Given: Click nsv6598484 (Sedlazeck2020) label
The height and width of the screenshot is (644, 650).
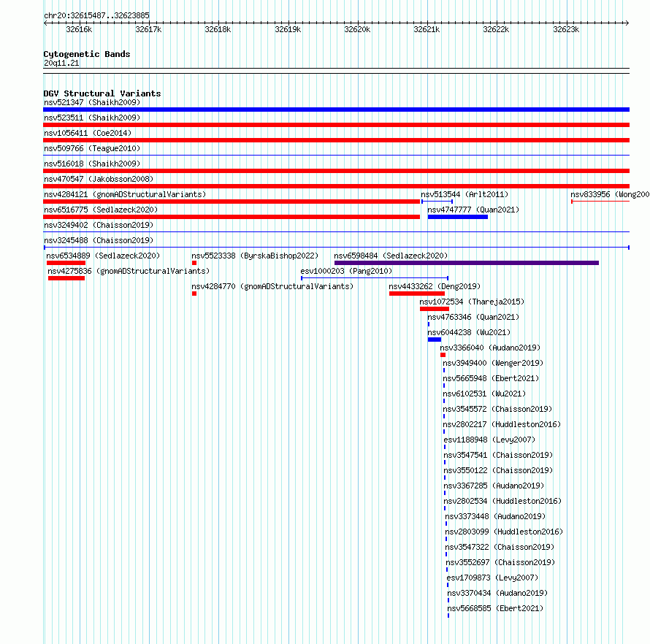Looking at the screenshot, I should pos(391,256).
